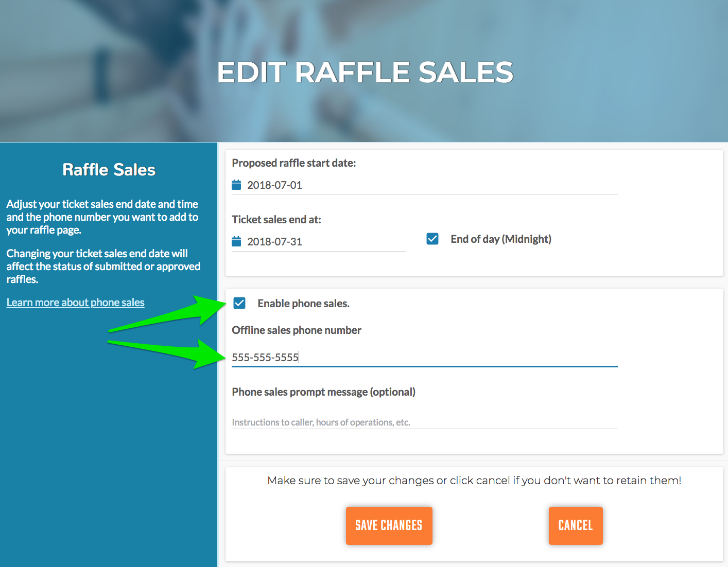The image size is (728, 567).
Task: Click the save-your-changes reminder text
Action: tap(474, 481)
